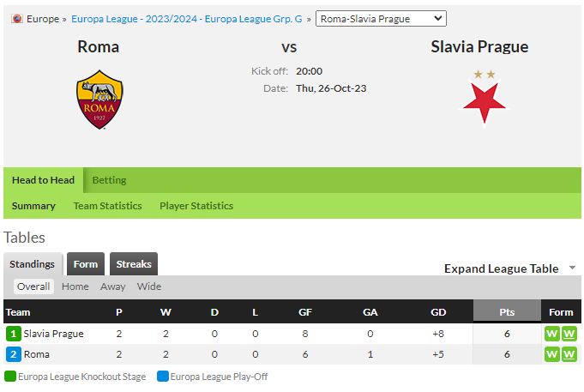The height and width of the screenshot is (392, 584).
Task: Switch standings filter to Home
Action: 75,286
